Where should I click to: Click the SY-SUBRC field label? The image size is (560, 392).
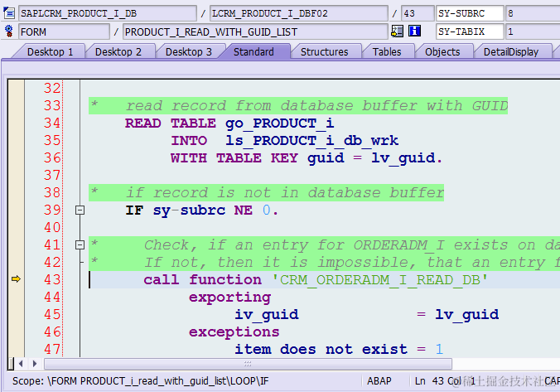coord(469,13)
